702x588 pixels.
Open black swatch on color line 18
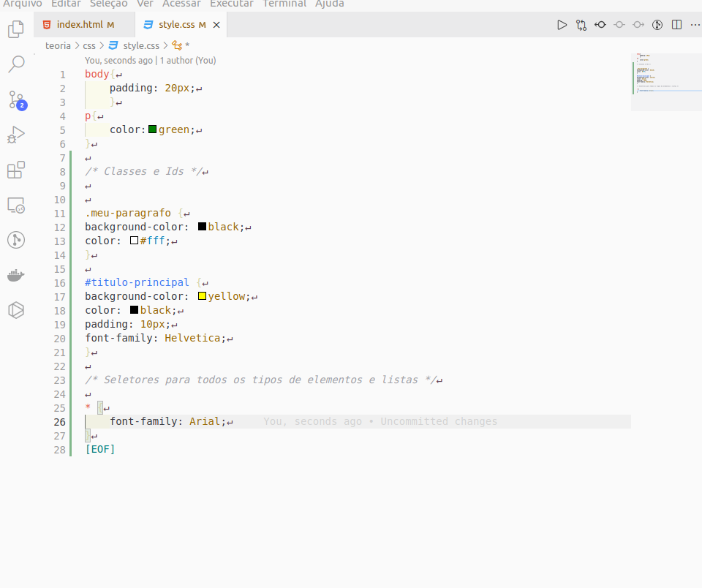pos(134,310)
